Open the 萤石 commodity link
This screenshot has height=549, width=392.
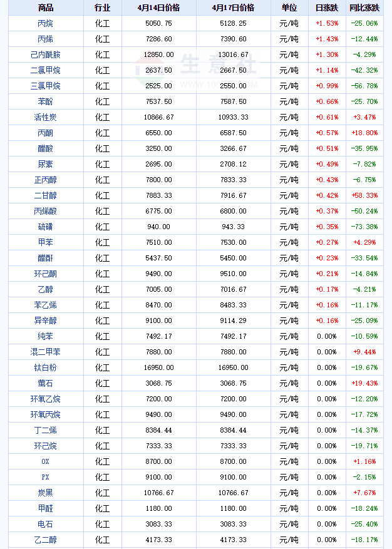click(46, 383)
